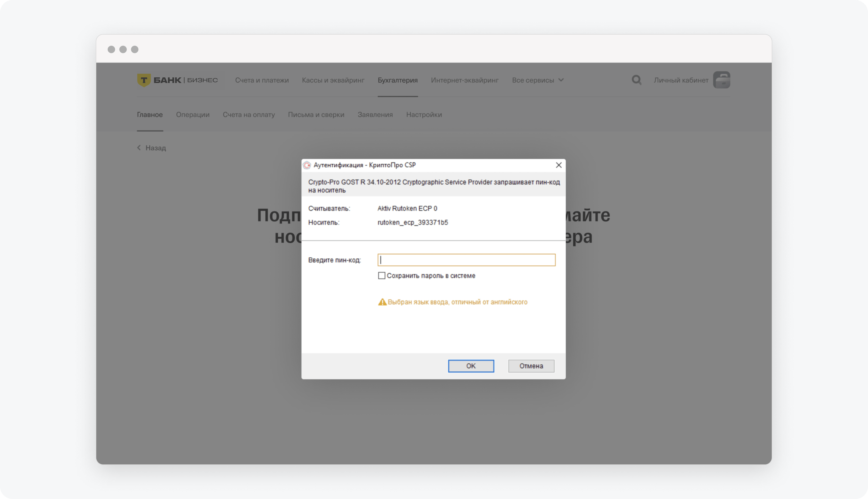Viewport: 868px width, 499px height.
Task: Switch to 'Письма и сверки' tab
Action: (x=316, y=114)
